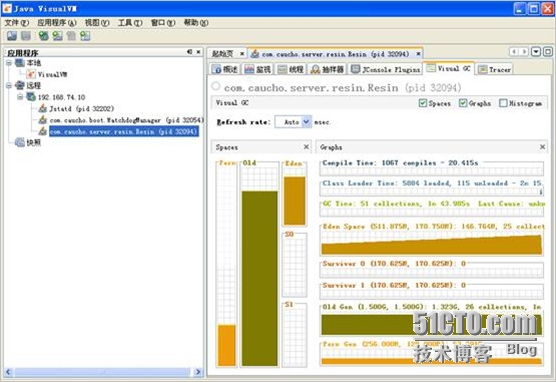Collapse the Local tree node
Viewport: 556px width, 382px height.
[x=9, y=63]
